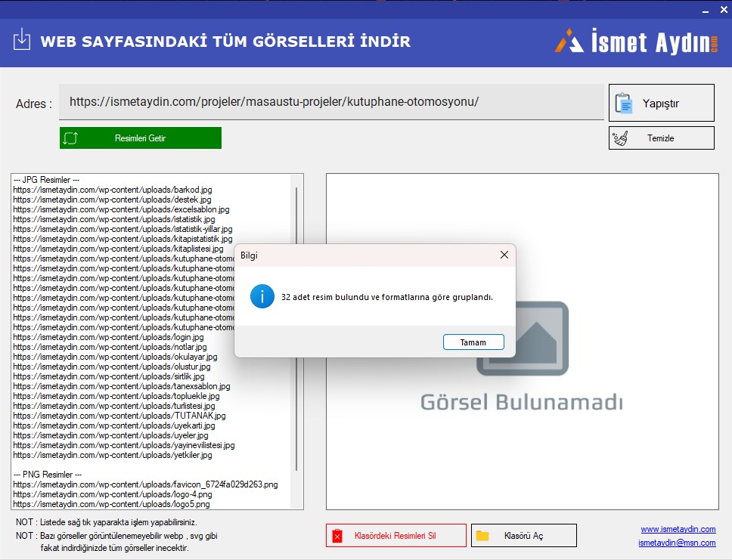This screenshot has width=732, height=560.
Task: Close the Bilgi dialog with X
Action: coord(504,255)
